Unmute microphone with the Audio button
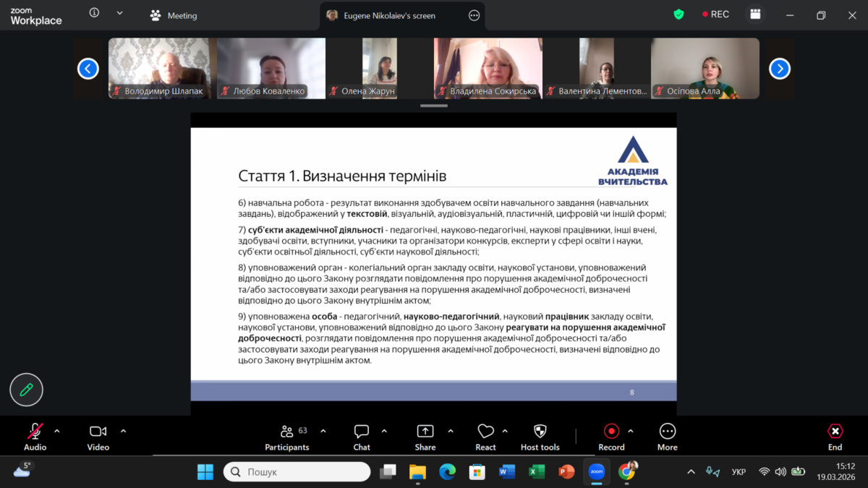The width and height of the screenshot is (868, 488). tap(35, 437)
